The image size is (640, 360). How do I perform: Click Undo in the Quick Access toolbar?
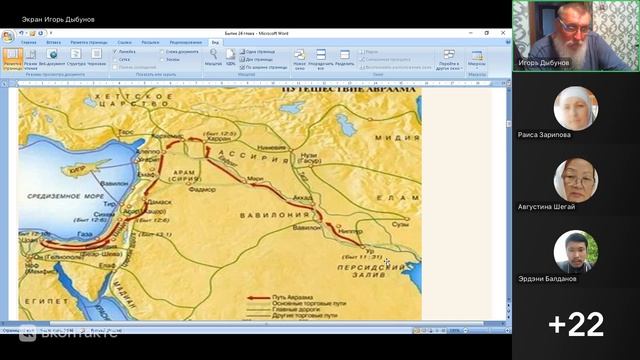(x=21, y=33)
